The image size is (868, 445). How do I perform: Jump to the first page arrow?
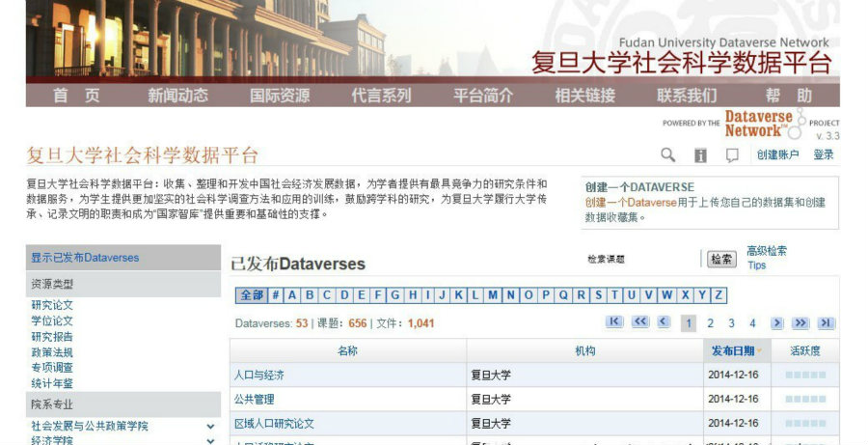(614, 322)
